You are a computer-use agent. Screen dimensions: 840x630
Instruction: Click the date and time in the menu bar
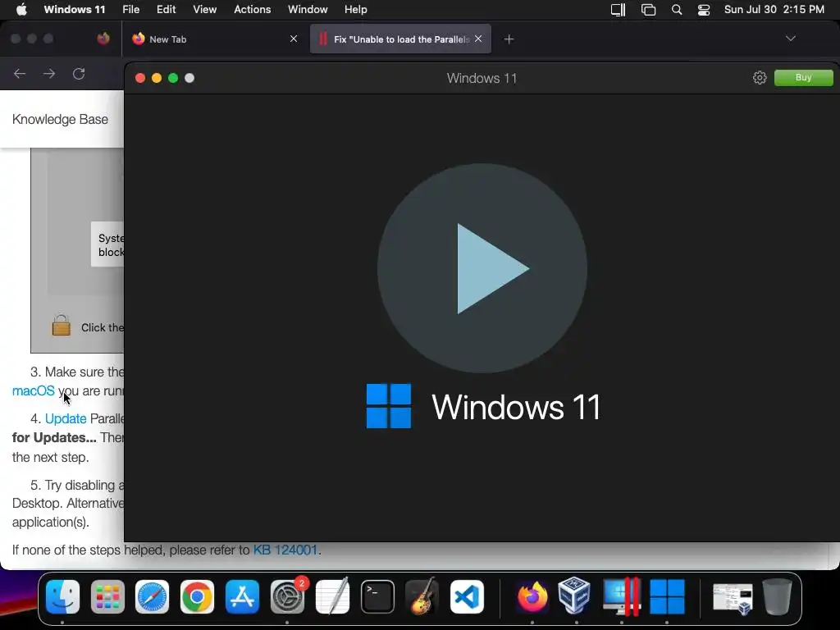(x=774, y=9)
